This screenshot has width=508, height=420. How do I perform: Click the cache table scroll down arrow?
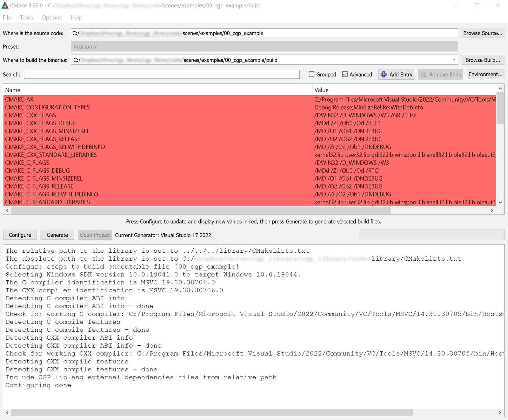pos(500,203)
